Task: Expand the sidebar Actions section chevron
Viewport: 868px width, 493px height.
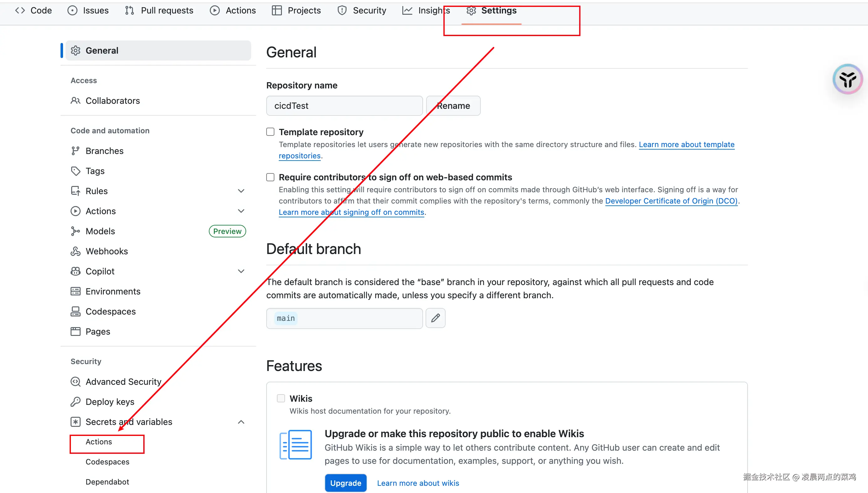Action: tap(241, 211)
